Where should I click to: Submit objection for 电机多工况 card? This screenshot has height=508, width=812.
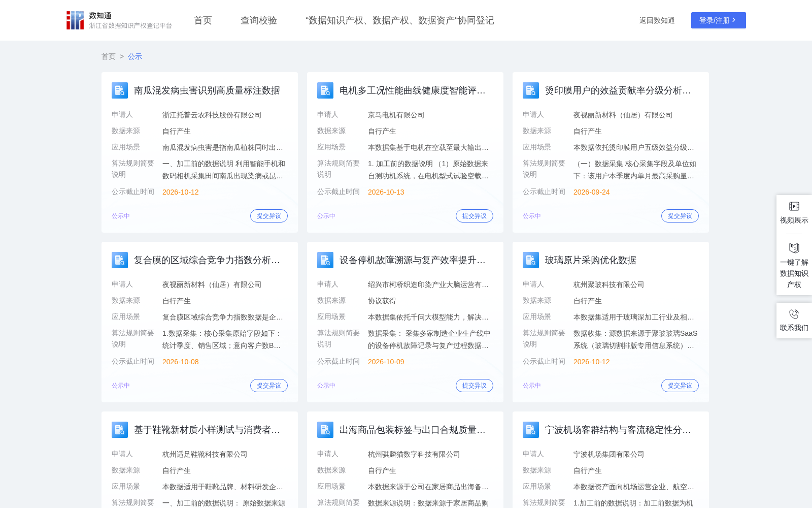coord(475,216)
